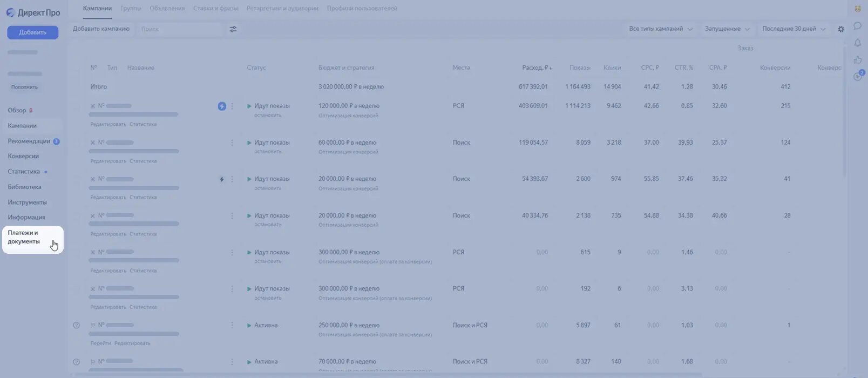The height and width of the screenshot is (378, 868).
Task: Switch to the Кампании tab
Action: [97, 9]
